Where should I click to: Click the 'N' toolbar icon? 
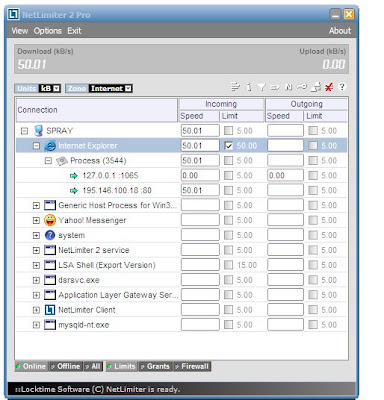[x=288, y=87]
